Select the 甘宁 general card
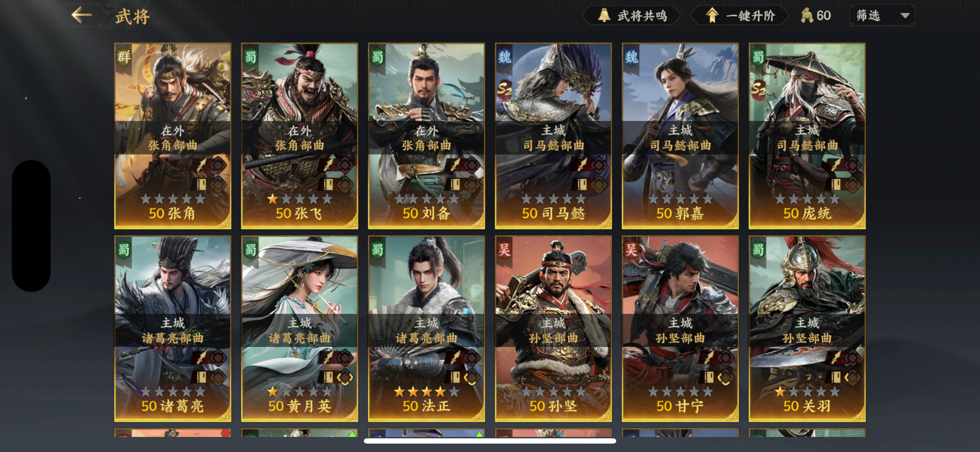The image size is (980, 452). pyautogui.click(x=680, y=329)
